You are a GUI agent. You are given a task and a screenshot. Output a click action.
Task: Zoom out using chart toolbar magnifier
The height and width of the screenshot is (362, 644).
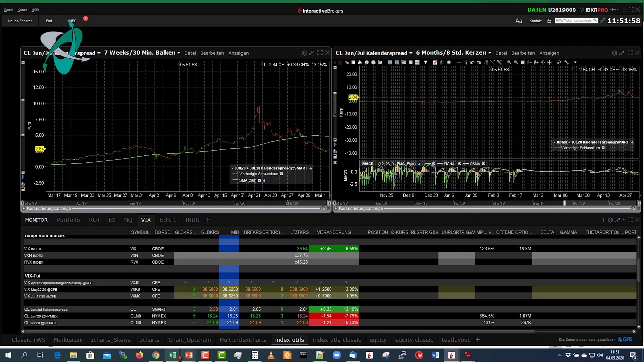click(x=516, y=62)
